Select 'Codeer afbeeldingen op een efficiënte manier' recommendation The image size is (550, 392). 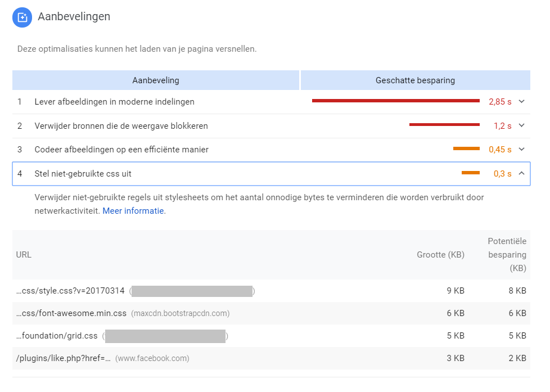pyautogui.click(x=121, y=150)
